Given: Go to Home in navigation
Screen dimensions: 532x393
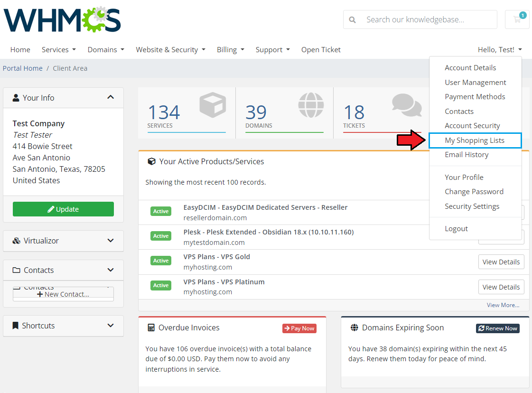Looking at the screenshot, I should pos(20,49).
